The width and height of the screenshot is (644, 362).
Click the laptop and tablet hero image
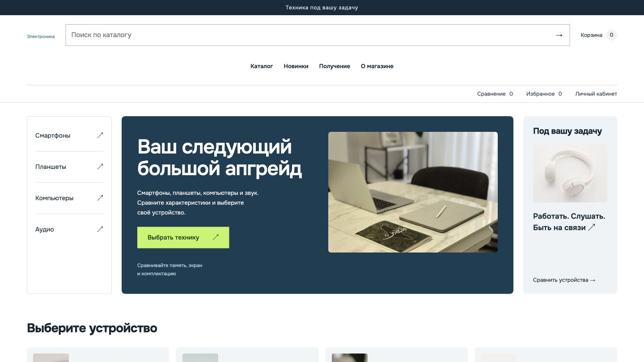(413, 192)
